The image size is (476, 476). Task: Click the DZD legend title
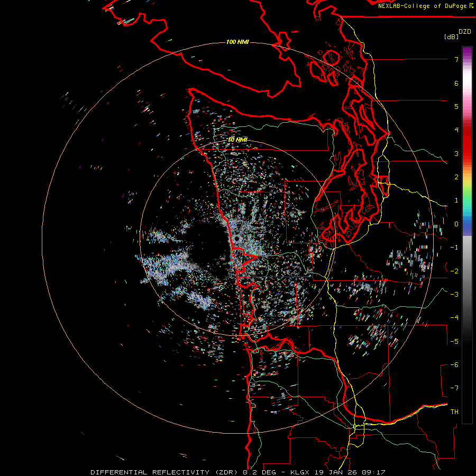pos(465,32)
